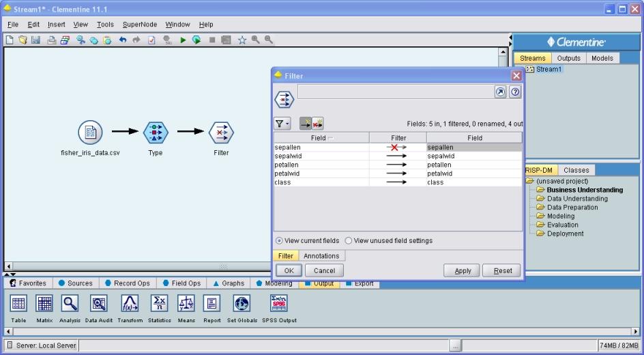Save the stream with the disk icon
Screen dimensions: 644x355
35,40
